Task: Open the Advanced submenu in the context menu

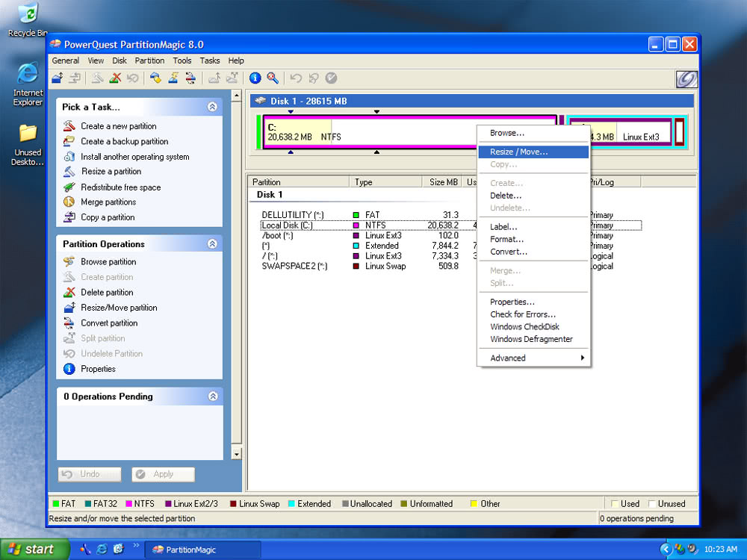Action: pos(533,358)
